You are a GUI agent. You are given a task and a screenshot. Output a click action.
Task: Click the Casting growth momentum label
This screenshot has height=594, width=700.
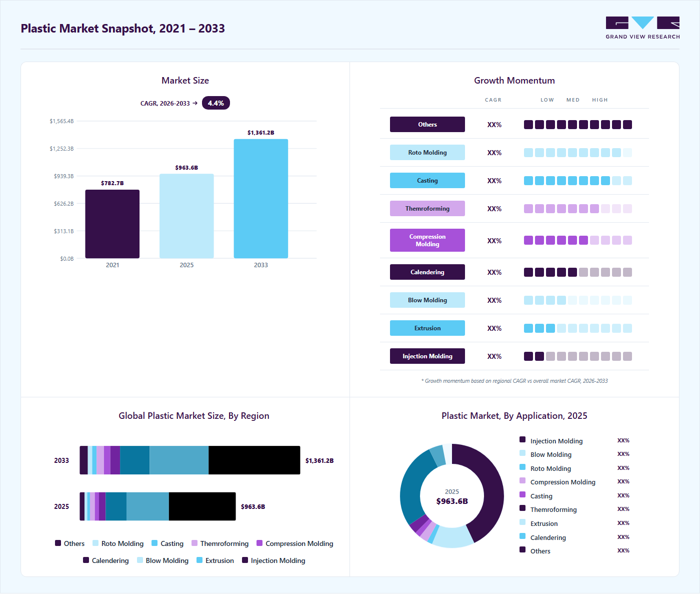(x=427, y=181)
